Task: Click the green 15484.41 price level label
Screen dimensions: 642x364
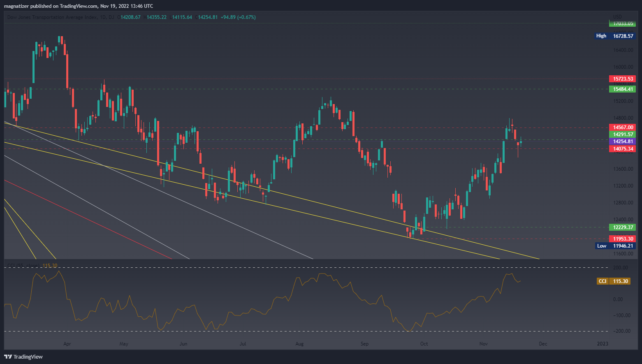Action: pos(622,89)
